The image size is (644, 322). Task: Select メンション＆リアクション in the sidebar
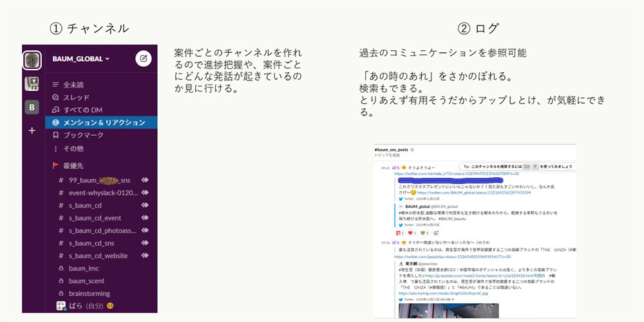click(x=101, y=122)
